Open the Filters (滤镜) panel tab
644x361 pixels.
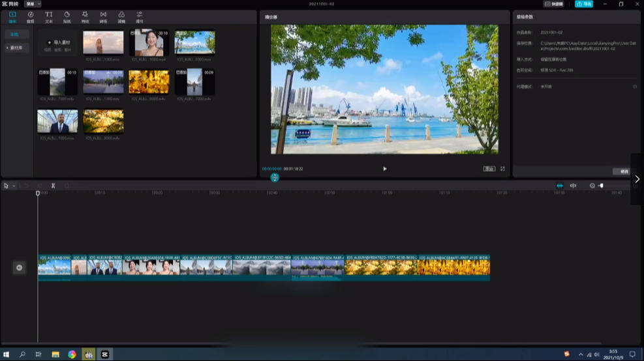121,16
